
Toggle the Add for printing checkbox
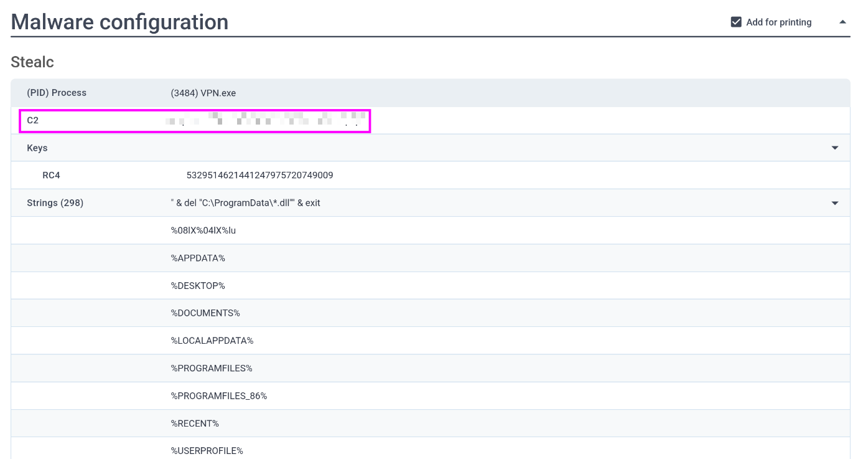pos(736,22)
